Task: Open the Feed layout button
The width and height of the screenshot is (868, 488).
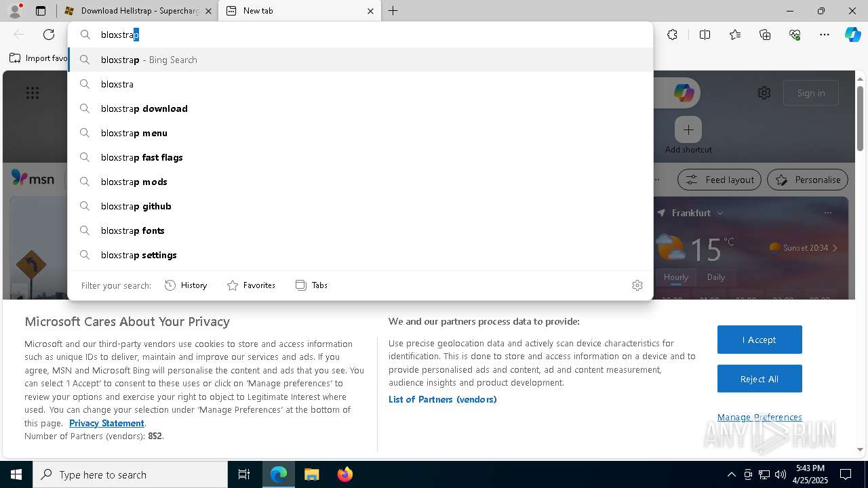Action: point(719,180)
